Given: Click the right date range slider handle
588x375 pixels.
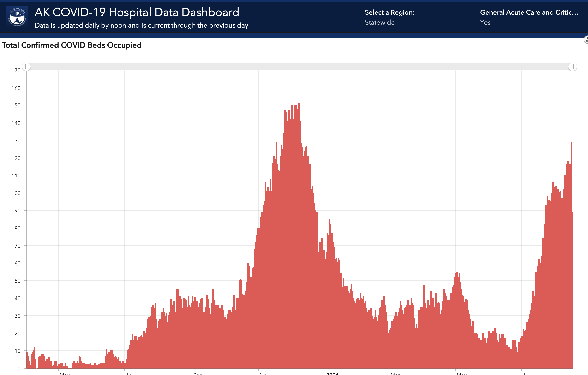Looking at the screenshot, I should (572, 67).
